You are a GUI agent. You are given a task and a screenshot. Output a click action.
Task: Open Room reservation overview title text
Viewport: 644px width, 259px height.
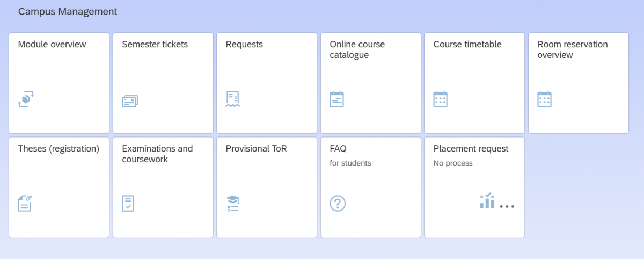point(573,49)
